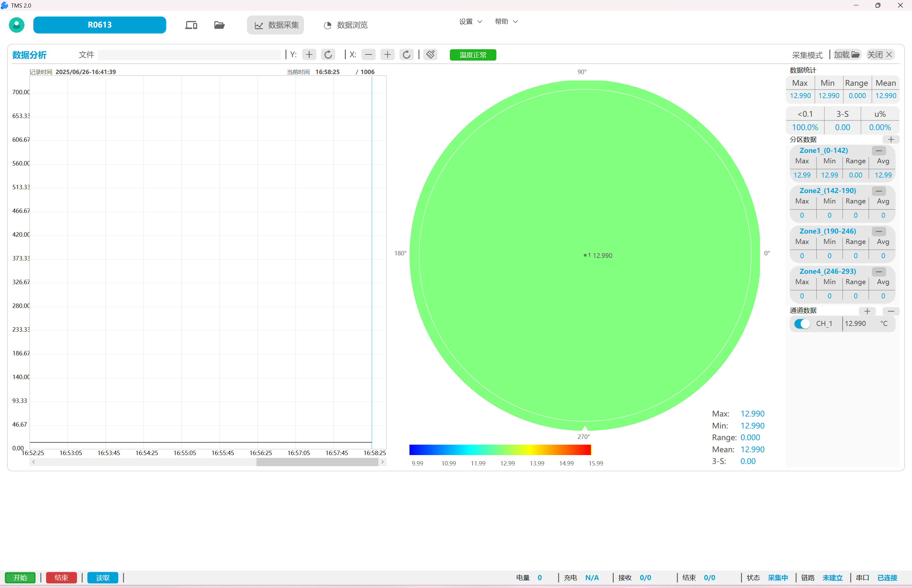The image size is (912, 588).
Task: Click the 数据分析 panel title
Action: (x=29, y=55)
